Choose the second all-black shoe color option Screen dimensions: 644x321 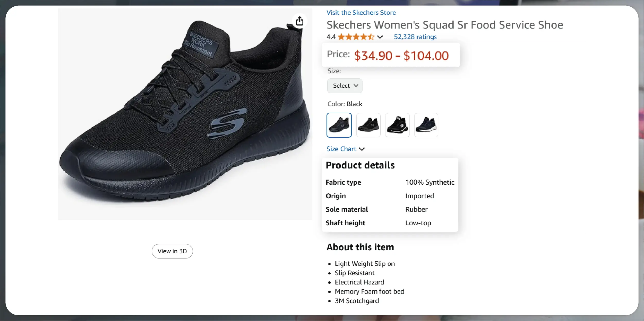tap(368, 125)
